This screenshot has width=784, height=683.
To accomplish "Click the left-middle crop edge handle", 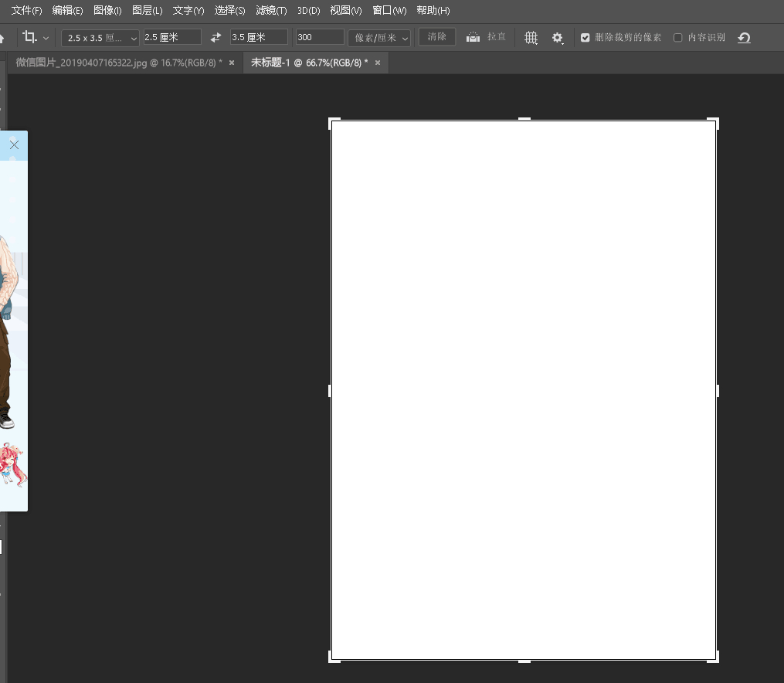I will pyautogui.click(x=330, y=391).
